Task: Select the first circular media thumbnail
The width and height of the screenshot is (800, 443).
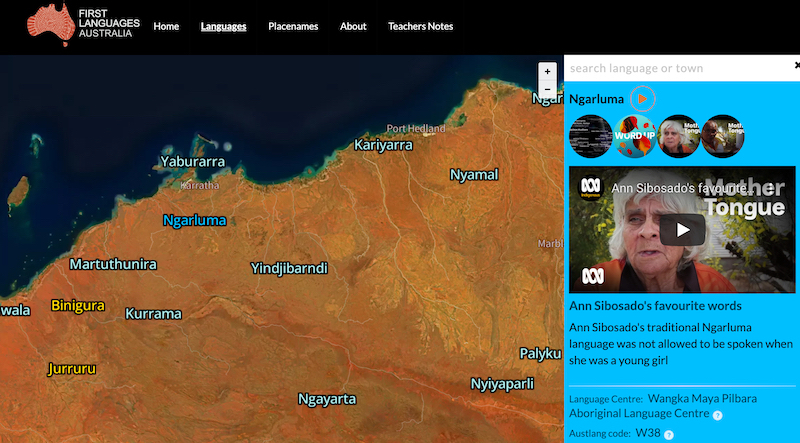Action: (x=591, y=136)
